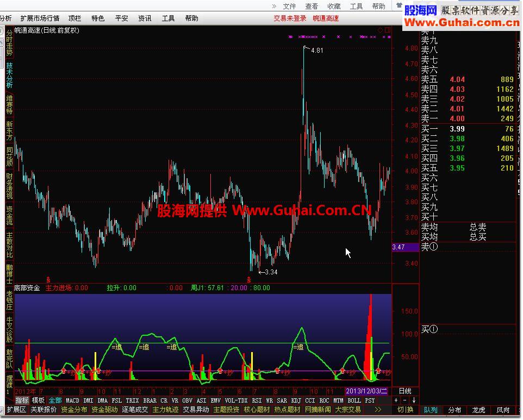Open the 顶栏 menu

click(74, 18)
